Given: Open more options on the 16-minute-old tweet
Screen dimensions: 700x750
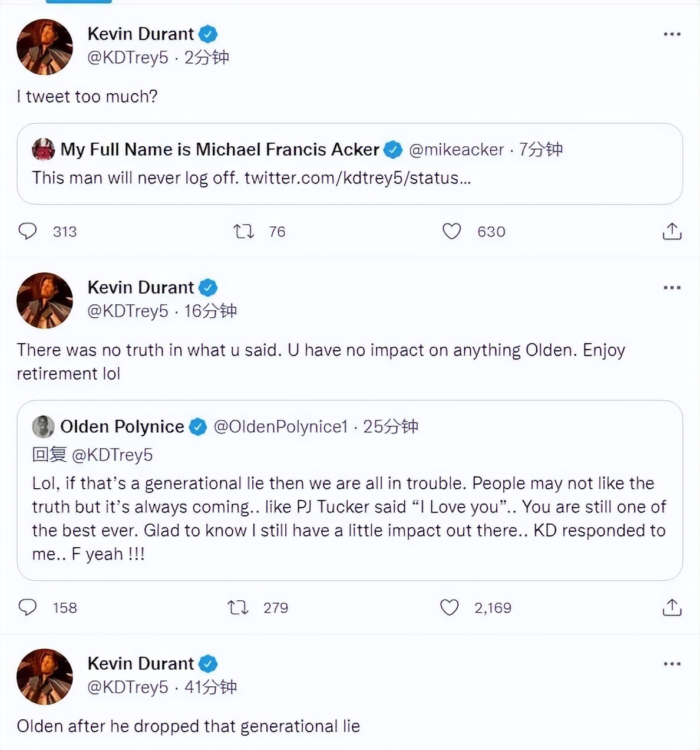Looking at the screenshot, I should (672, 288).
